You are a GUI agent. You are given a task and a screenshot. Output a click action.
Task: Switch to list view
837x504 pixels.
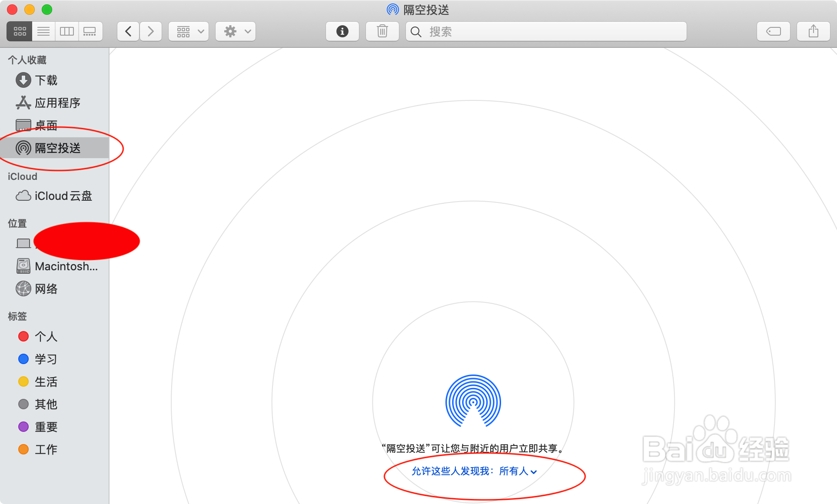point(43,31)
